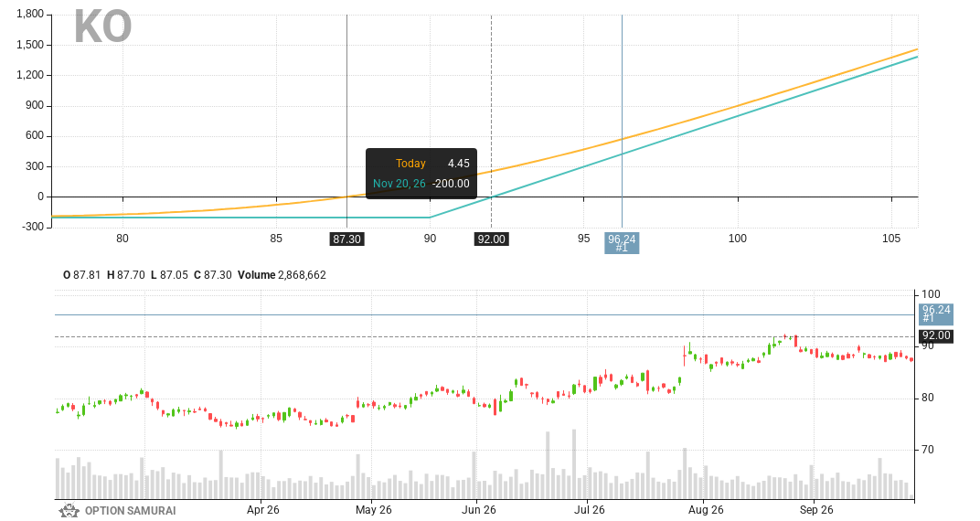Image resolution: width=980 pixels, height=521 pixels.
Task: Click the 95 price label on payoff x-axis
Action: [584, 239]
